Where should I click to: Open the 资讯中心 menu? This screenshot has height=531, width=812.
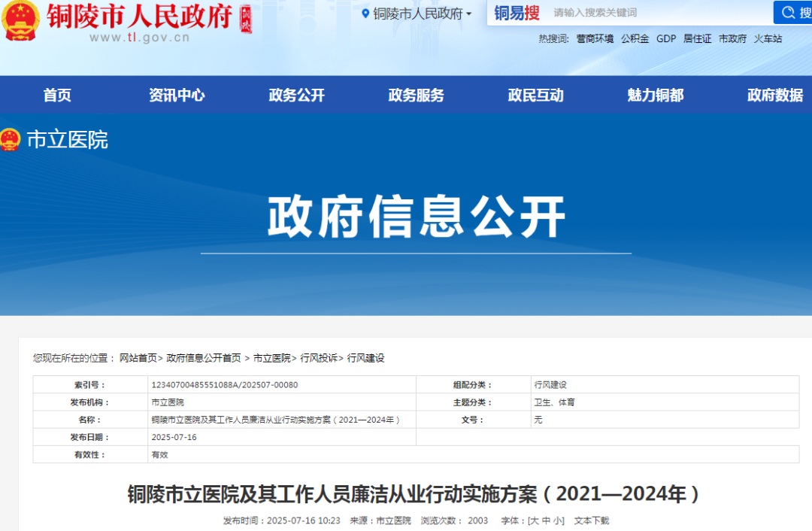[x=177, y=95]
